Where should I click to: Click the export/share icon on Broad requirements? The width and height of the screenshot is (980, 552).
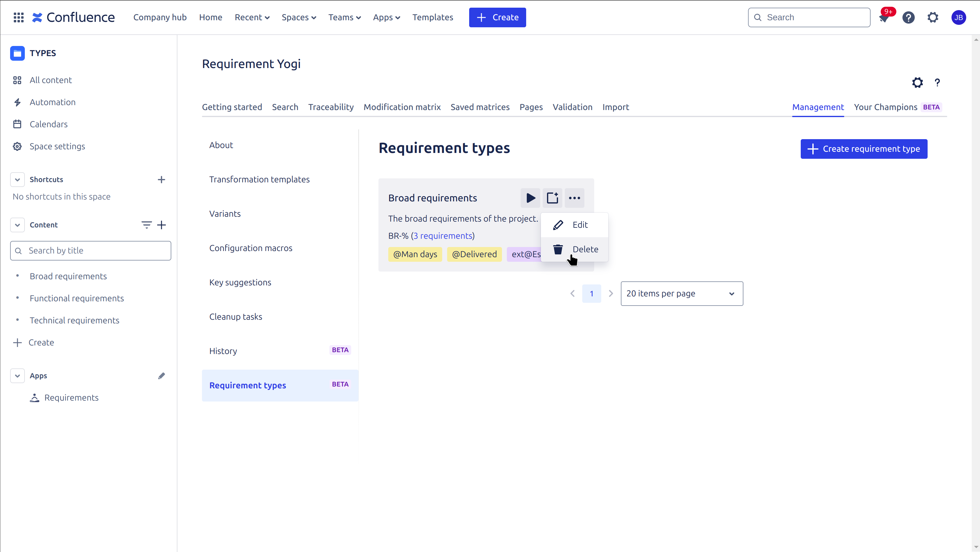(x=553, y=197)
